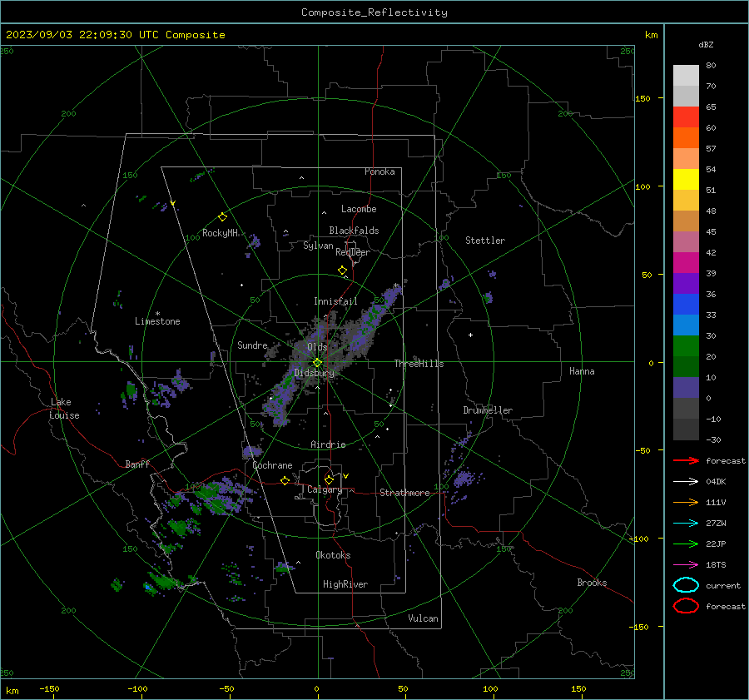The width and height of the screenshot is (749, 700).
Task: Click the 'Stettler' town label
Action: coord(485,241)
